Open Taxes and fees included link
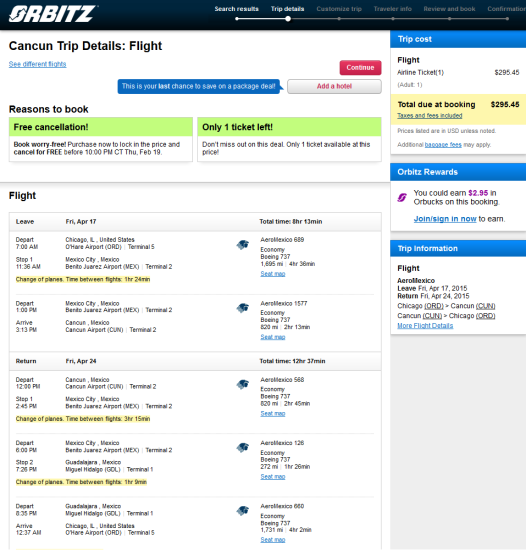Viewport: 526px width, 550px height. point(430,115)
